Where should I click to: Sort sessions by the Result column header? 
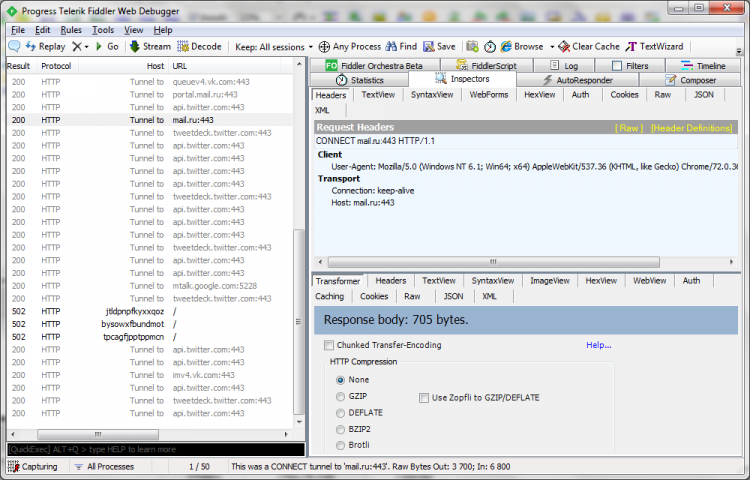pyautogui.click(x=19, y=66)
